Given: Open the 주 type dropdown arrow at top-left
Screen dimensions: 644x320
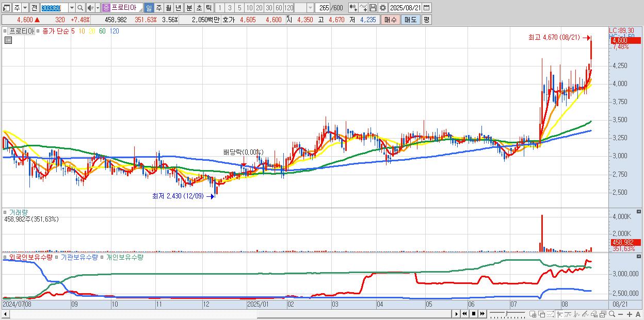Looking at the screenshot, I should pos(25,8).
